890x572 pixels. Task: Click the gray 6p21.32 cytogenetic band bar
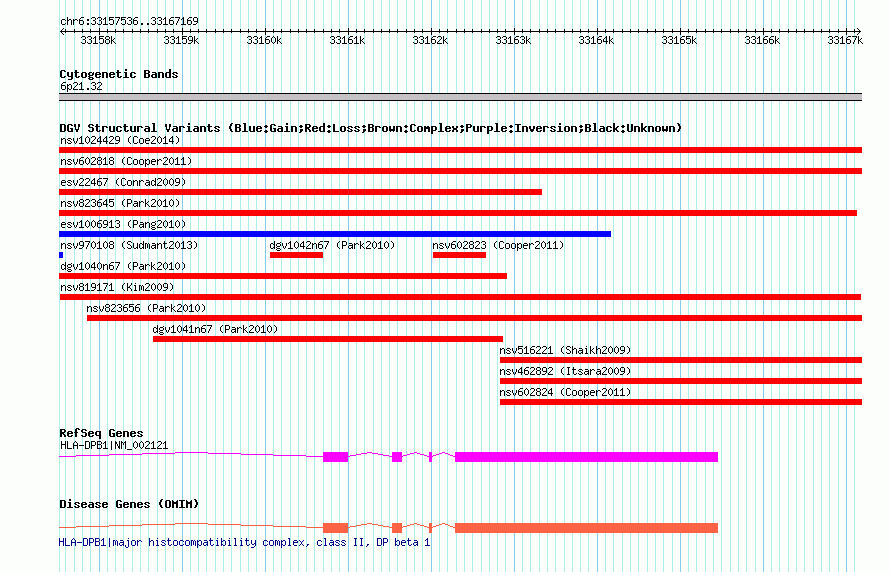click(460, 97)
